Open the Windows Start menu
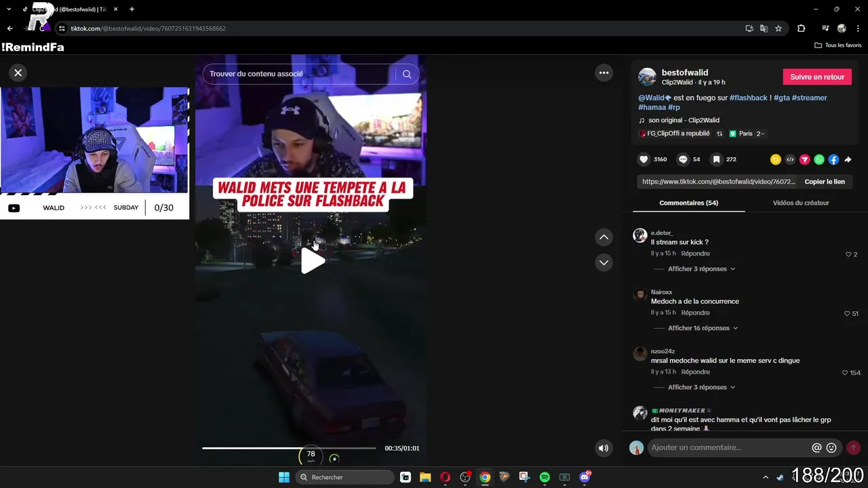This screenshot has width=868, height=488. (284, 477)
